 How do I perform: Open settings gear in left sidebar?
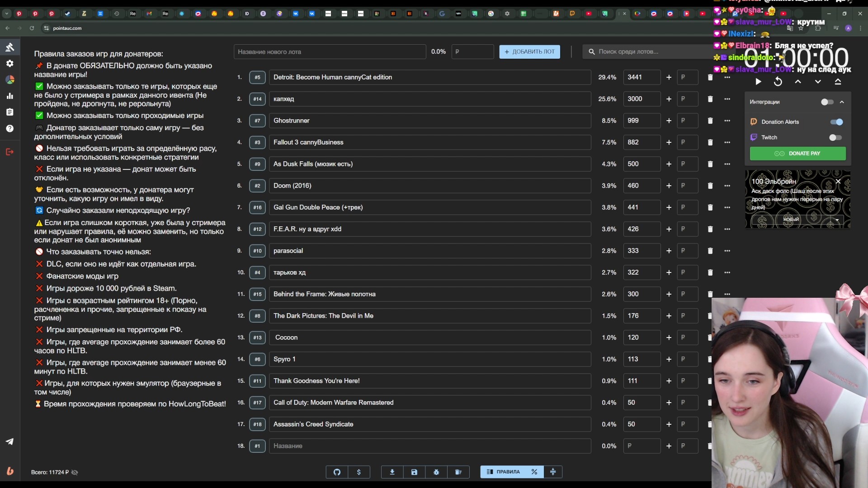[9, 63]
